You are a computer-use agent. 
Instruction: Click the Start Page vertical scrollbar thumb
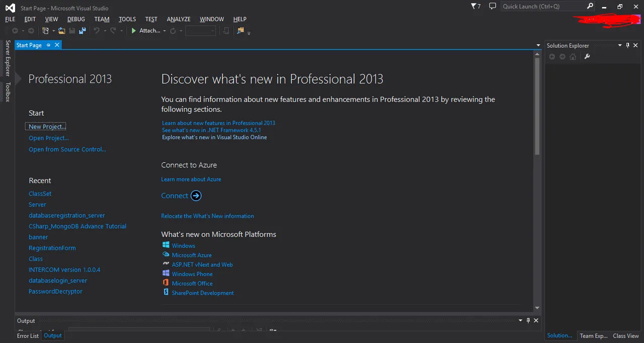pos(537,106)
